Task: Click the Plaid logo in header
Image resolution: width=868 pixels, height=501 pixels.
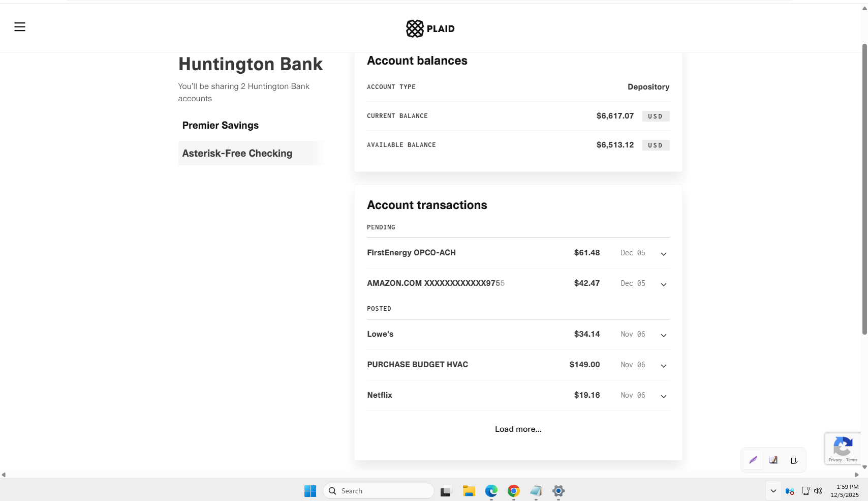Action: (430, 28)
